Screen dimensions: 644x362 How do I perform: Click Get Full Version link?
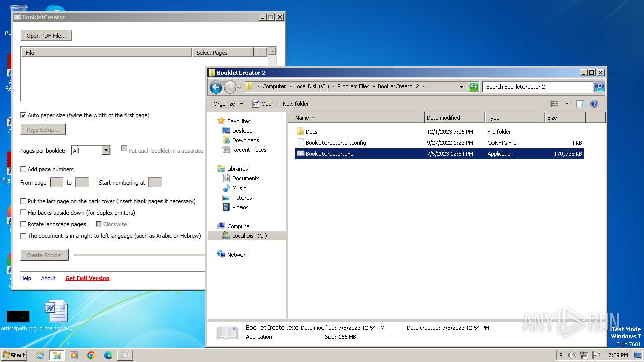coord(88,278)
